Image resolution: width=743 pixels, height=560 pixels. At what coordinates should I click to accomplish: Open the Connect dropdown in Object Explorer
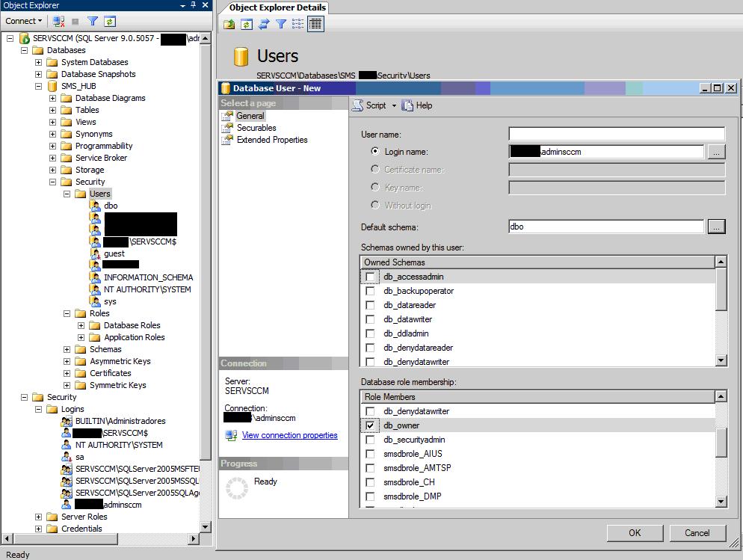point(24,21)
